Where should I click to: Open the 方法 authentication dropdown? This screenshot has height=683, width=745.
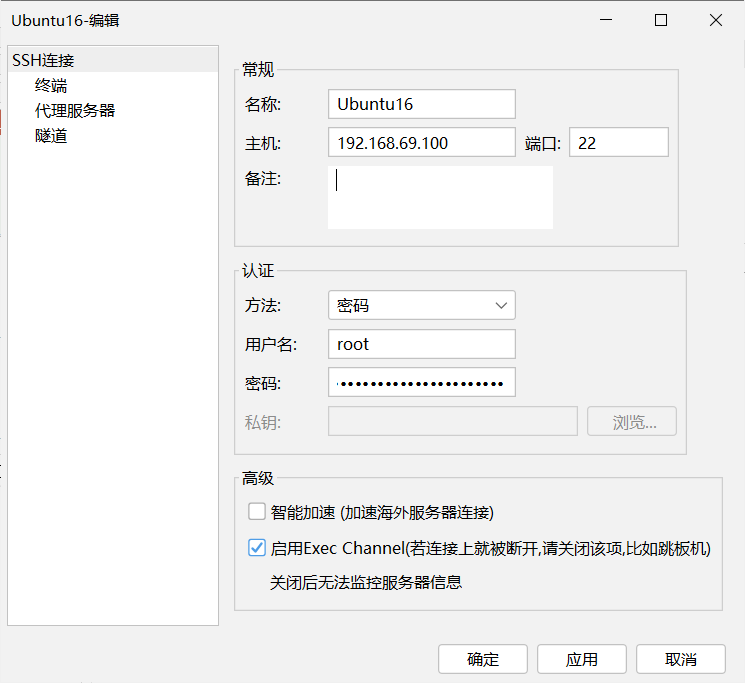pos(421,305)
